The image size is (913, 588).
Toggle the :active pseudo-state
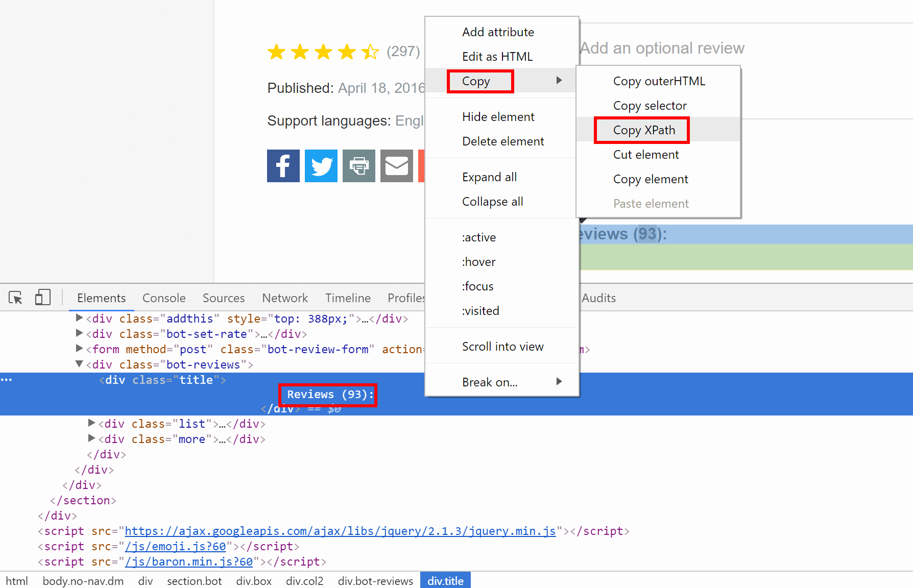(x=478, y=237)
